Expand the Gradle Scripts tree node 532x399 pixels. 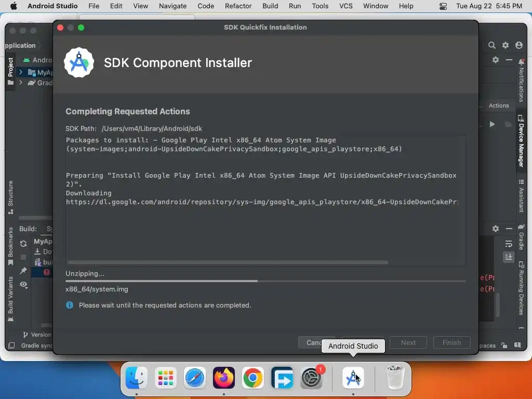(x=21, y=83)
